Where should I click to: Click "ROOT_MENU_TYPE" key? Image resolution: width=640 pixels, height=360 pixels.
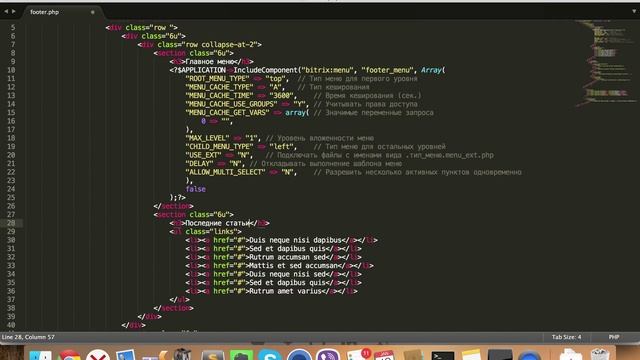coord(218,79)
